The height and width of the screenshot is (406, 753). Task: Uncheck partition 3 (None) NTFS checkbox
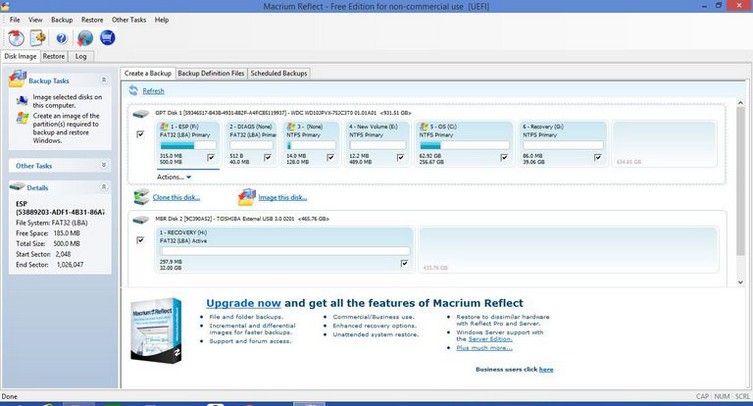pyautogui.click(x=330, y=157)
